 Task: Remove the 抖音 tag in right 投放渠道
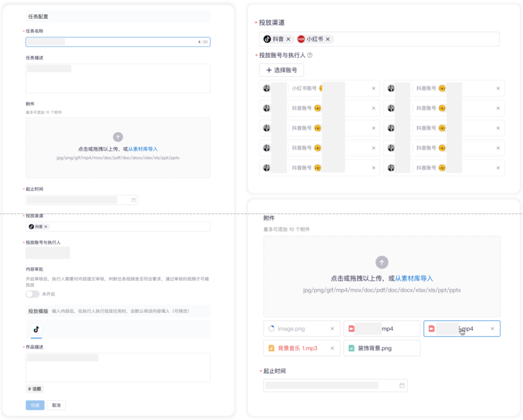pos(289,39)
